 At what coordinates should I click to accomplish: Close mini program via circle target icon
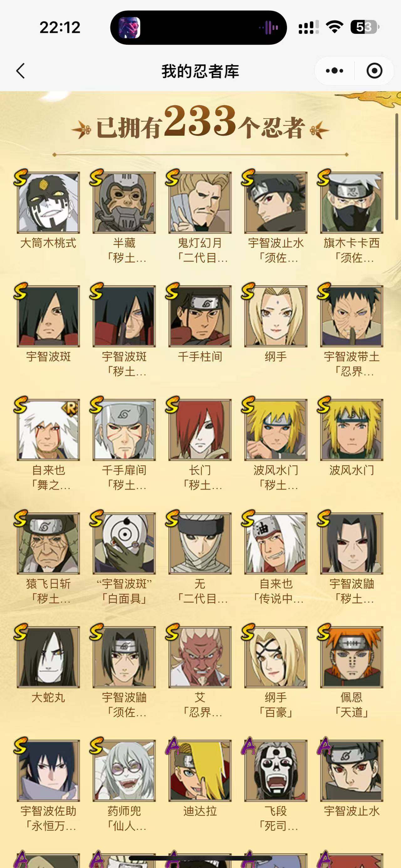coord(374,71)
